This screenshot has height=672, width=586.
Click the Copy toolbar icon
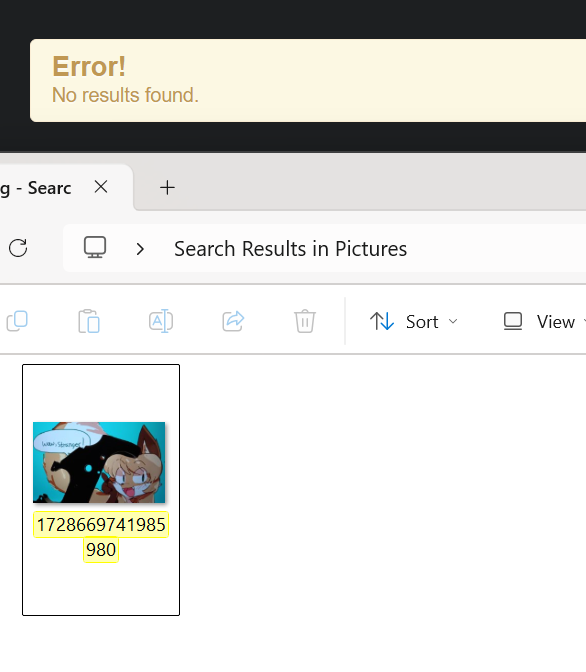[17, 321]
